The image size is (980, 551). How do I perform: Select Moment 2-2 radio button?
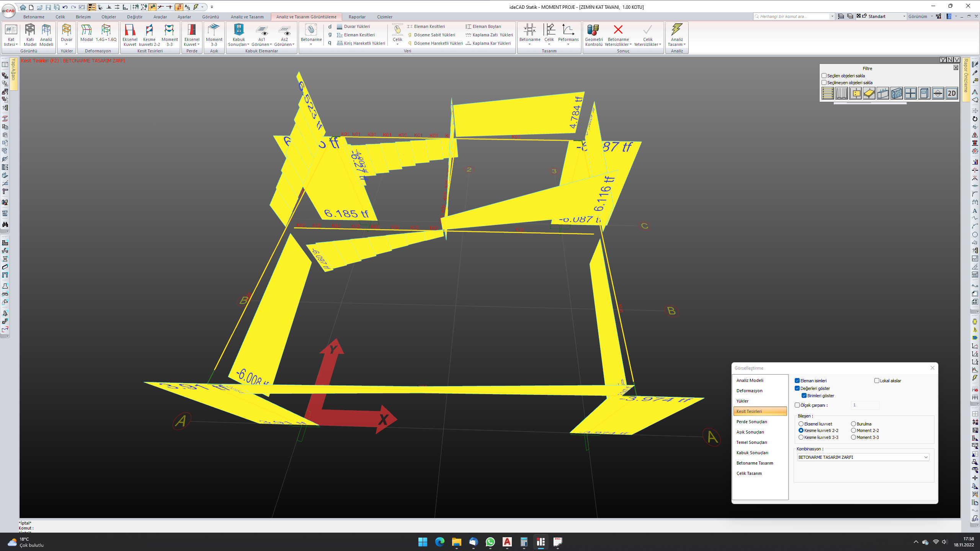coord(853,430)
